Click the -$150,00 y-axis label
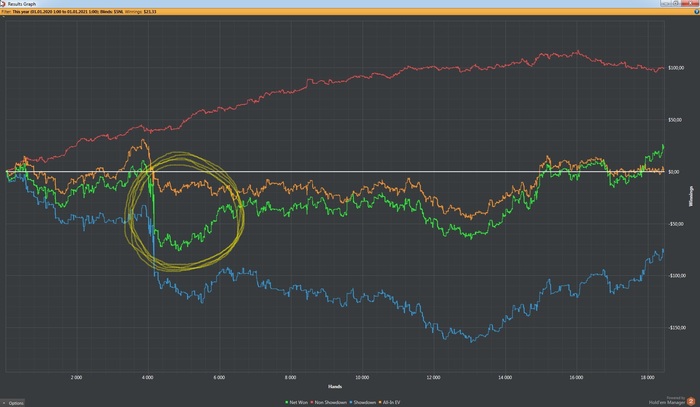The height and width of the screenshot is (407, 700). pyautogui.click(x=676, y=328)
